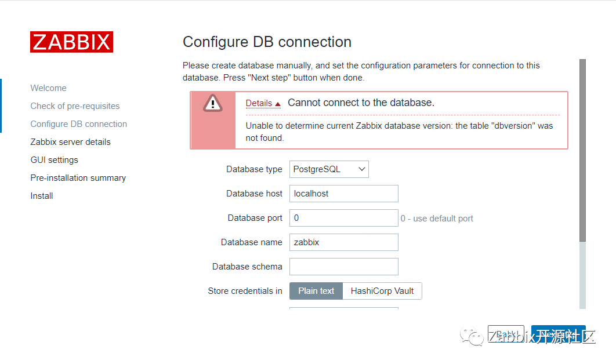Image resolution: width=616 pixels, height=364 pixels.
Task: Focus the Database port field
Action: pyautogui.click(x=343, y=218)
